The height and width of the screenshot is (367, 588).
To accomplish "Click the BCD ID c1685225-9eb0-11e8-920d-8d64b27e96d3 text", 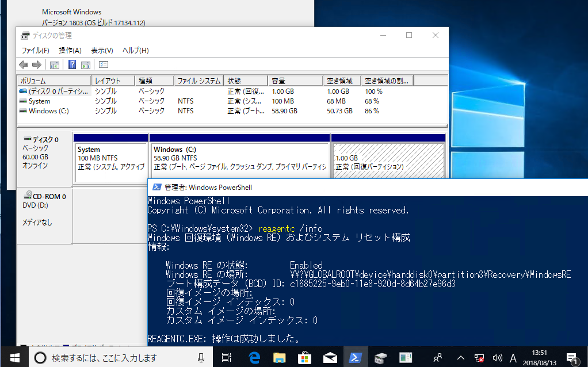I will tap(373, 284).
